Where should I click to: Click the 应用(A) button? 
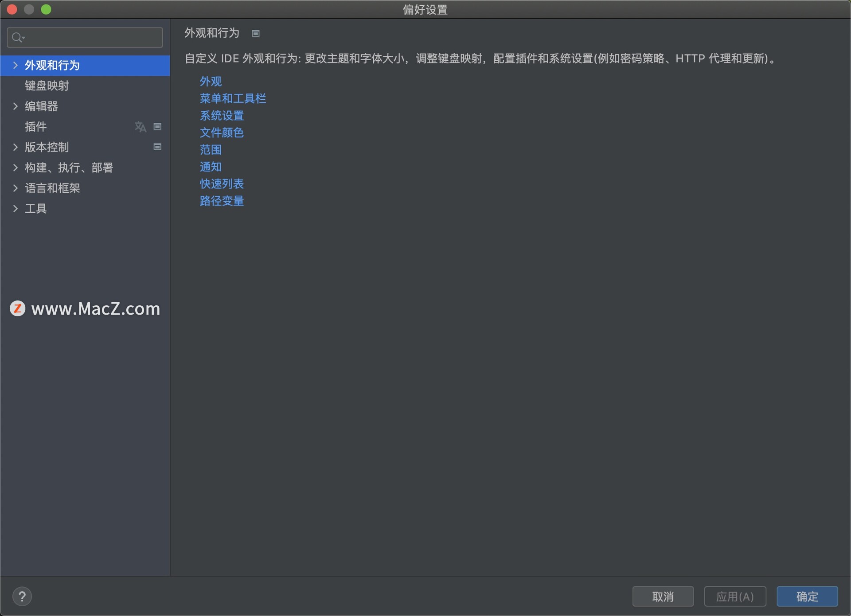pyautogui.click(x=735, y=597)
